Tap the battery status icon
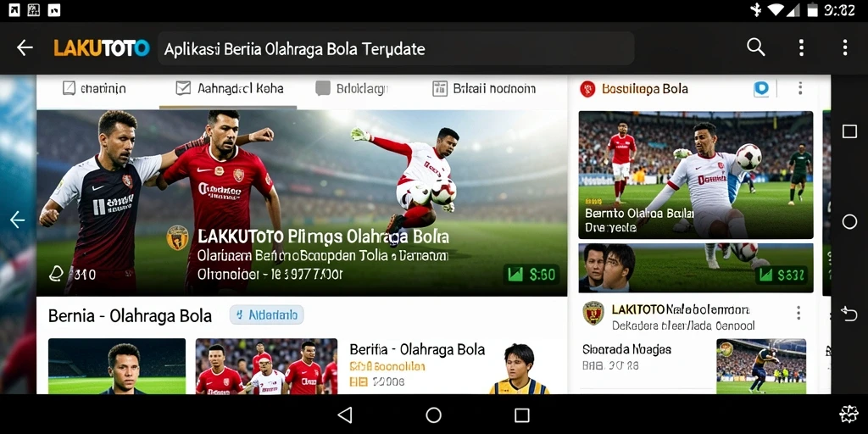The image size is (868, 434). [x=812, y=10]
